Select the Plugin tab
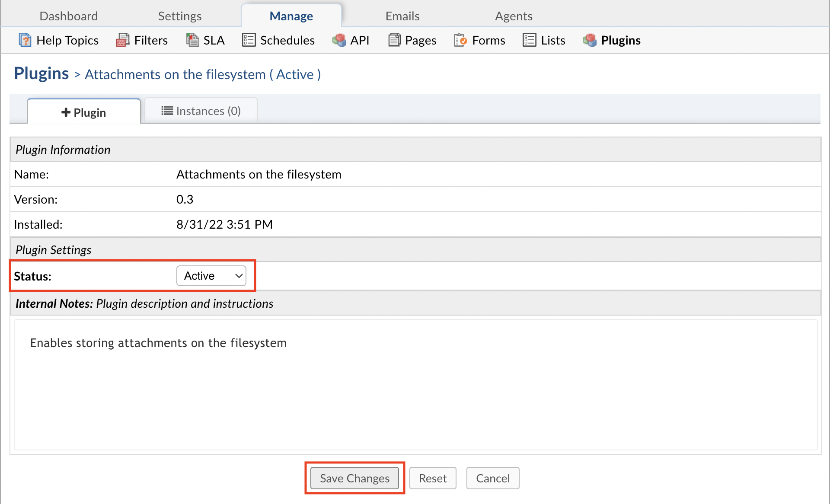Image resolution: width=830 pixels, height=504 pixels. (83, 112)
